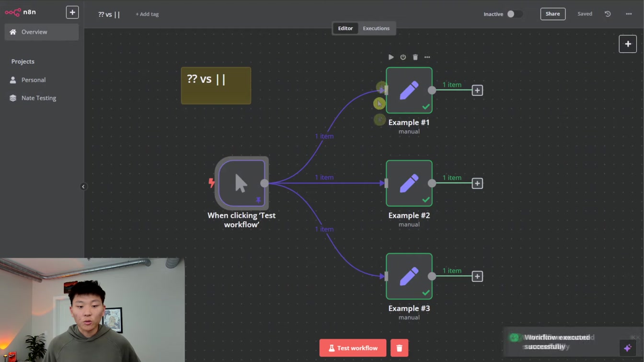Open the AI assistant sparkle icon
The image size is (644, 362).
click(628, 348)
